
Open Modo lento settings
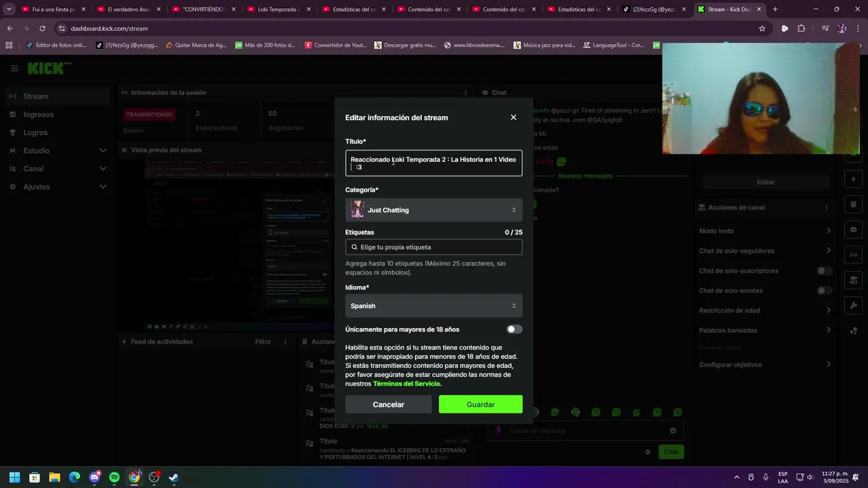765,231
